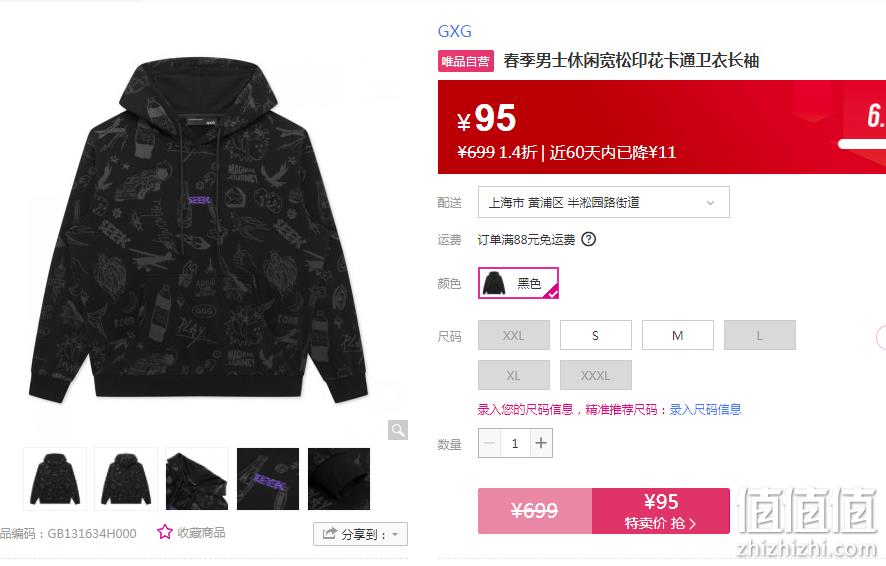Decrease quantity with the minus icon

489,443
